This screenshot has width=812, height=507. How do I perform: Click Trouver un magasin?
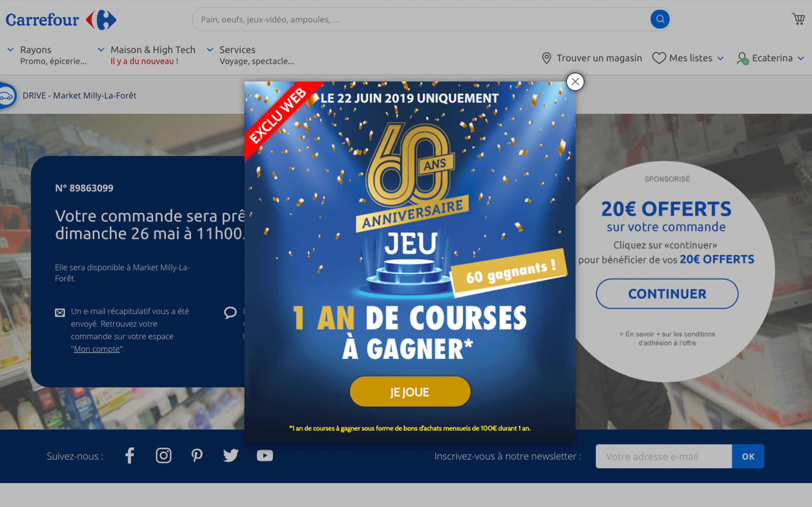(x=592, y=58)
